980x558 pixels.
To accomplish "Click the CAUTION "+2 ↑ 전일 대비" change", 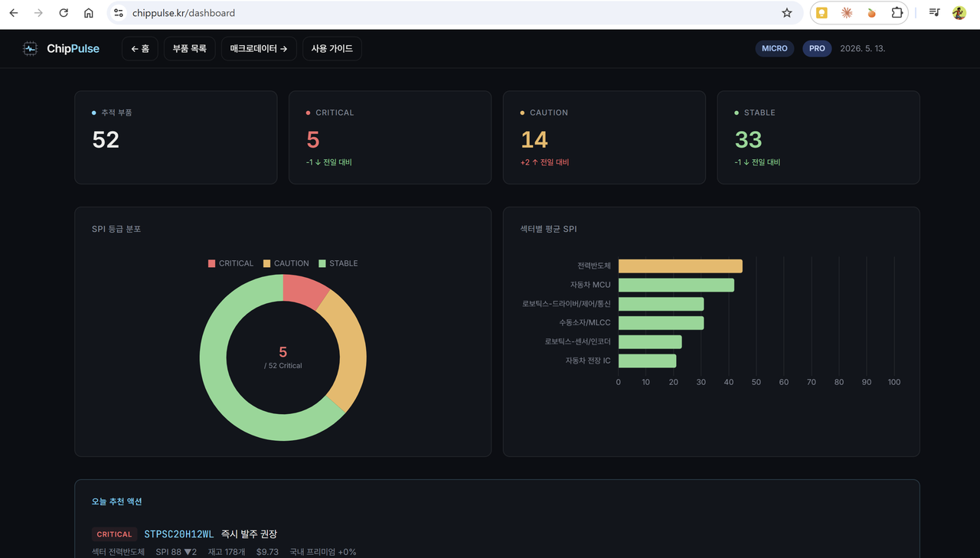I will (545, 162).
